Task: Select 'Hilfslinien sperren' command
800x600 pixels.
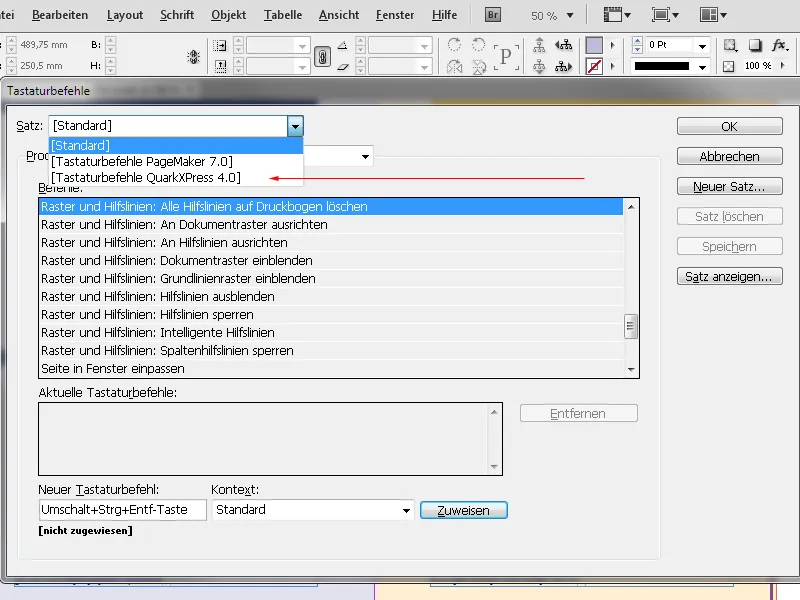Action: coord(331,315)
